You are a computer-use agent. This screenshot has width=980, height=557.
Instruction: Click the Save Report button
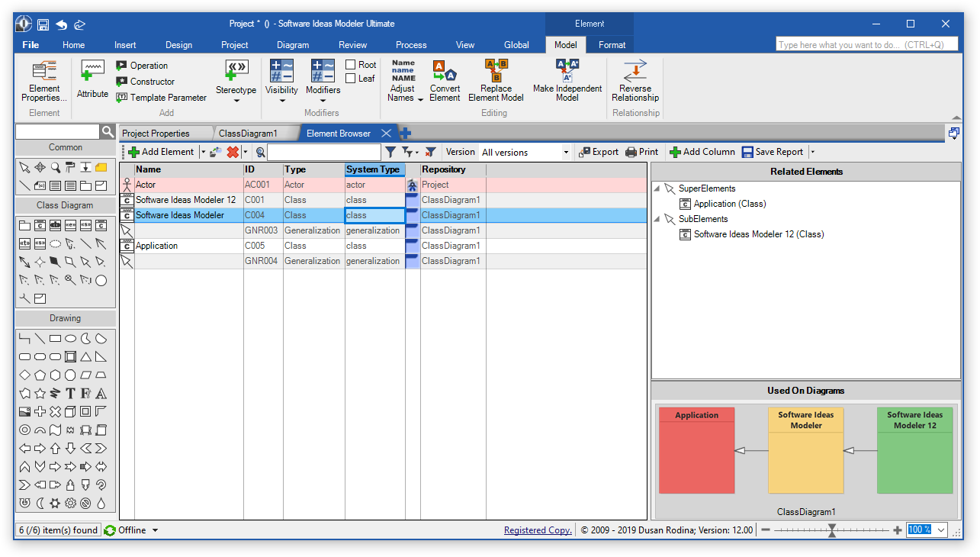pyautogui.click(x=773, y=152)
